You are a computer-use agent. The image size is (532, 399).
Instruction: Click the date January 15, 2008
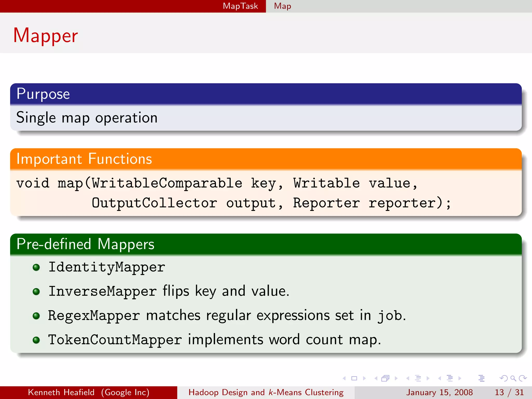(x=440, y=392)
